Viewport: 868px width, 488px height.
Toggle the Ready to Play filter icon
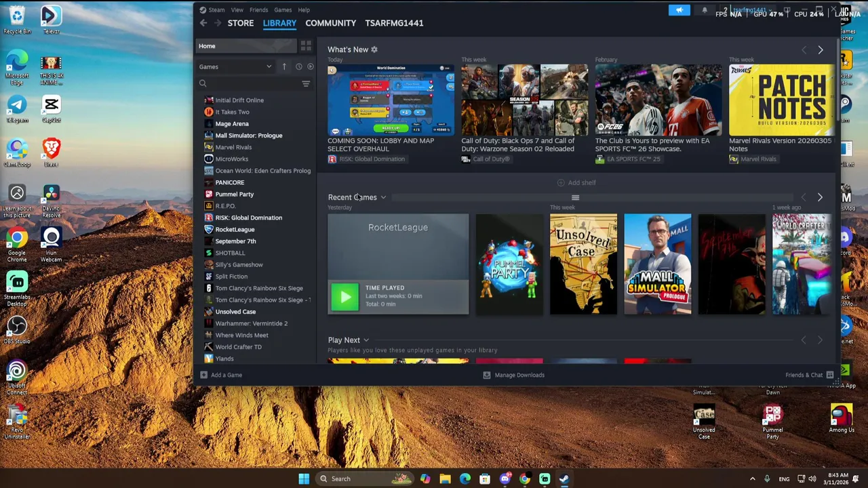(311, 66)
